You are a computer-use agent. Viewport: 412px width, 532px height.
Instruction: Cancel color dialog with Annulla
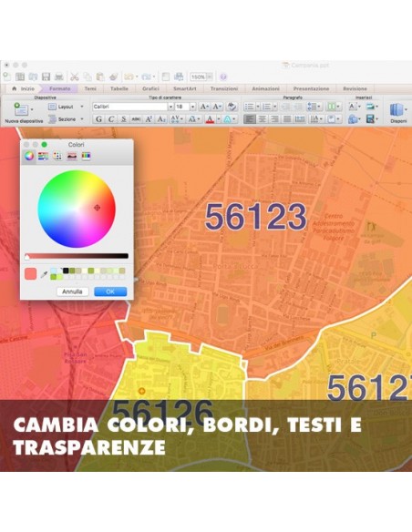coord(72,292)
